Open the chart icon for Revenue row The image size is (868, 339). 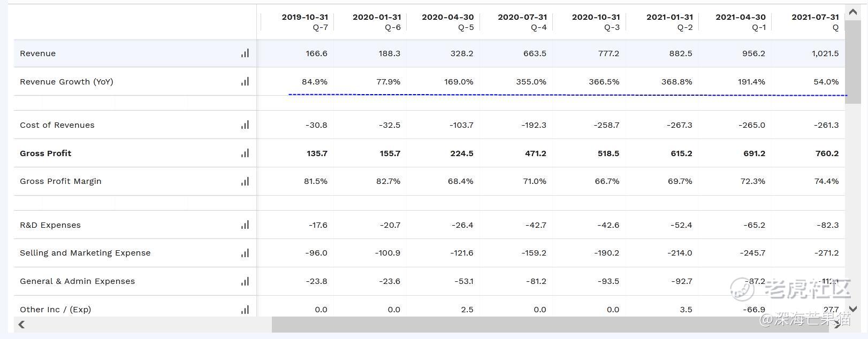245,53
